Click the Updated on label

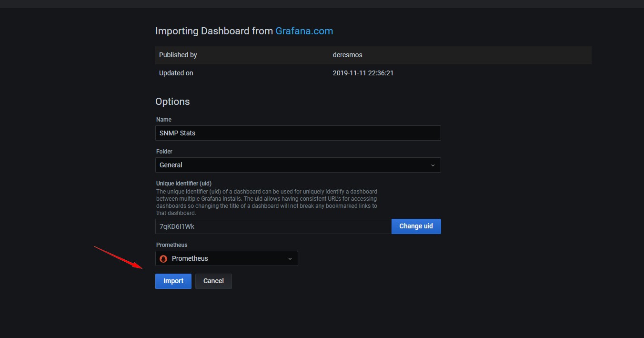coord(176,73)
